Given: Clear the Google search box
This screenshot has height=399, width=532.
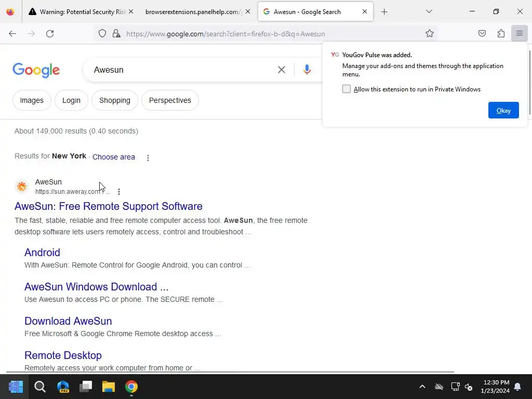Looking at the screenshot, I should click(x=281, y=70).
